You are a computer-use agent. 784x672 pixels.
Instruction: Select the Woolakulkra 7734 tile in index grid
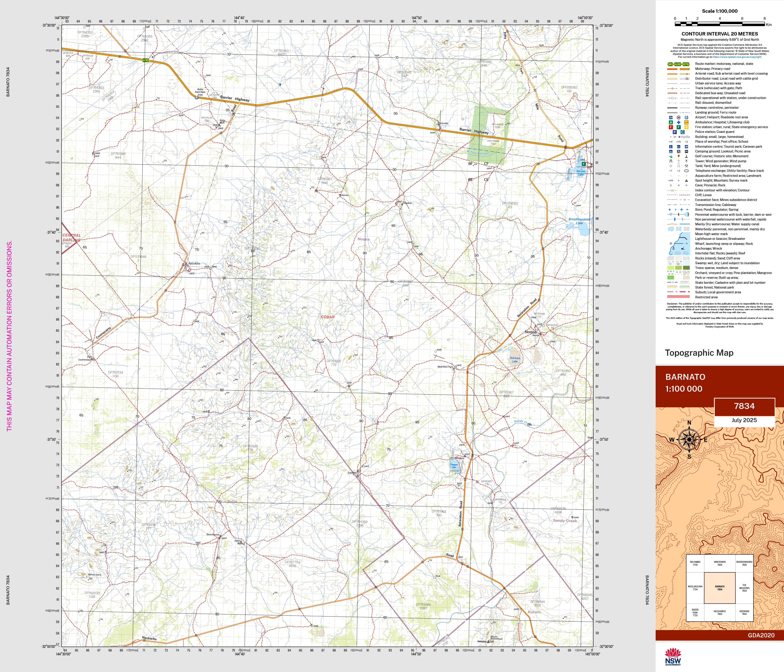click(x=695, y=588)
